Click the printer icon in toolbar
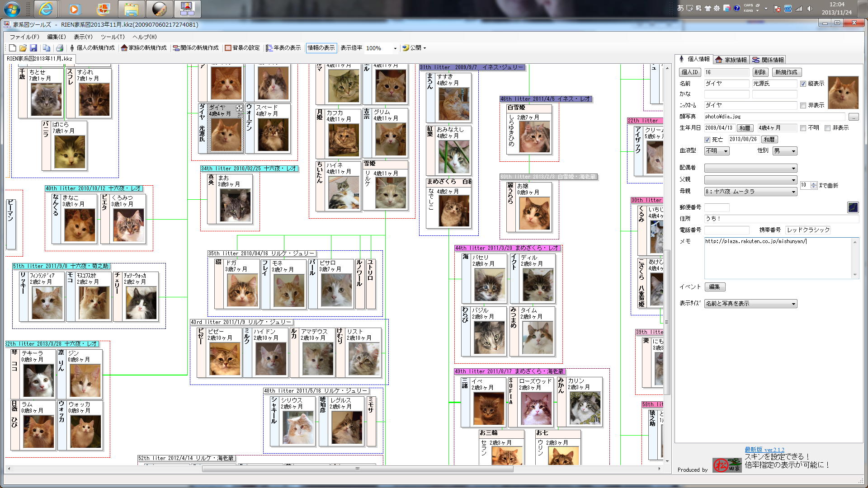 (x=59, y=48)
